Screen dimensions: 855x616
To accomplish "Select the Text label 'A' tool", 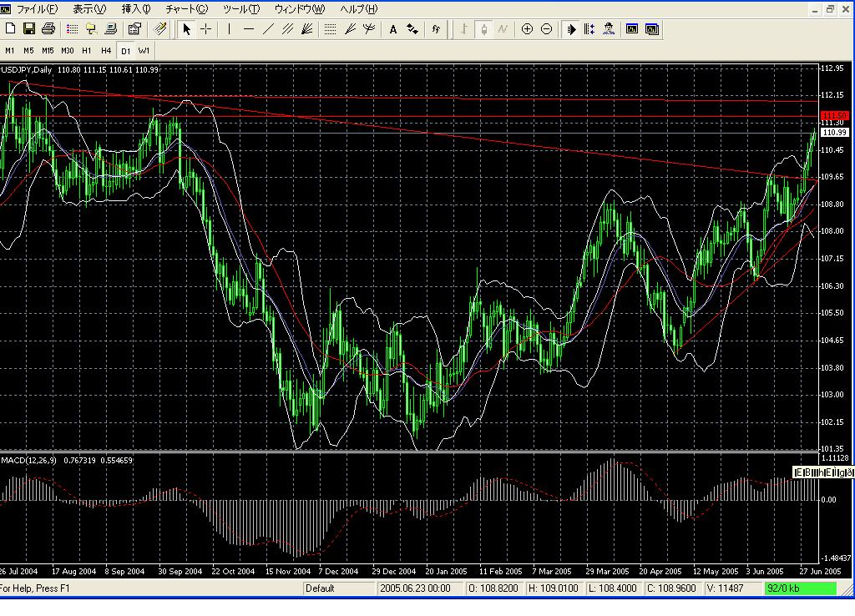I will pyautogui.click(x=393, y=29).
